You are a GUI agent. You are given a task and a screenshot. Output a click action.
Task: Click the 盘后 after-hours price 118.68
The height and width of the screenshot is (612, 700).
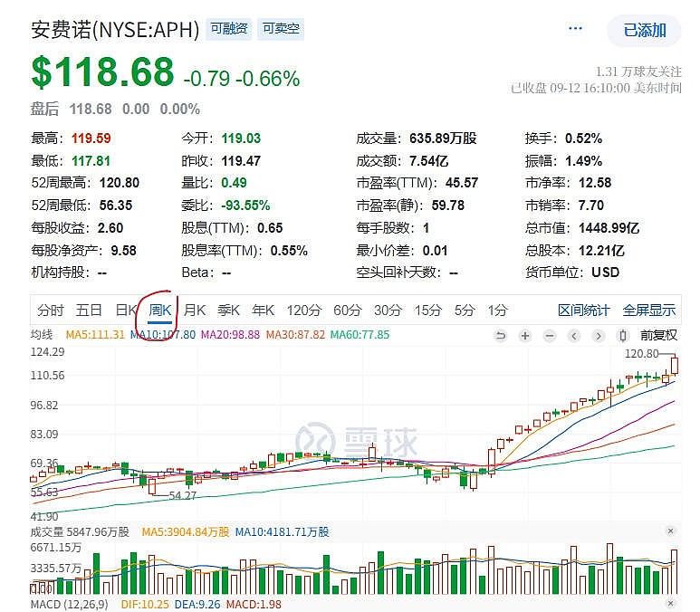point(91,109)
